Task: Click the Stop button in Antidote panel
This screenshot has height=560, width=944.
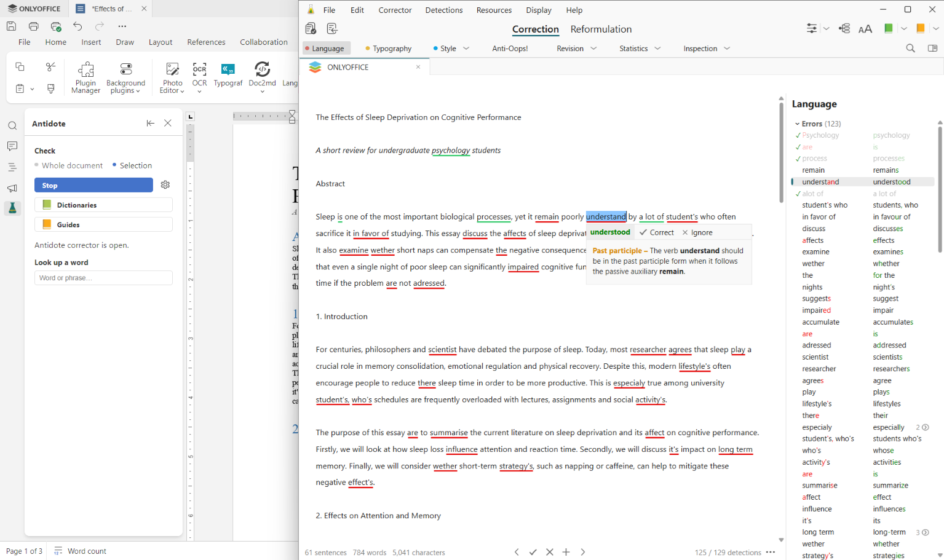Action: tap(93, 185)
